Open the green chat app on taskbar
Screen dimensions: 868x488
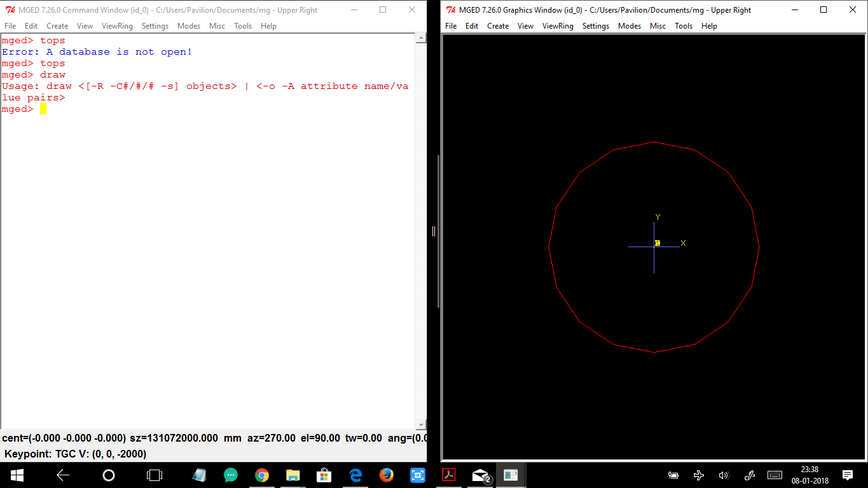tap(231, 475)
